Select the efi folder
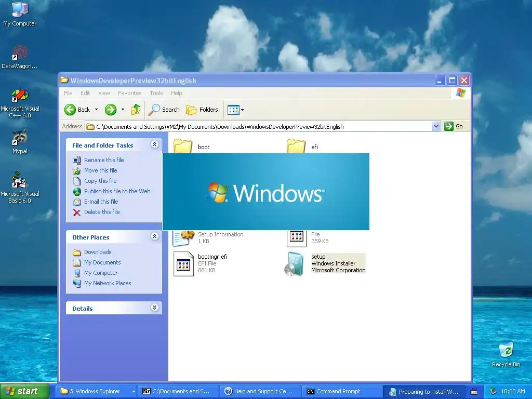Viewport: 532px width, 399px height. [302, 146]
